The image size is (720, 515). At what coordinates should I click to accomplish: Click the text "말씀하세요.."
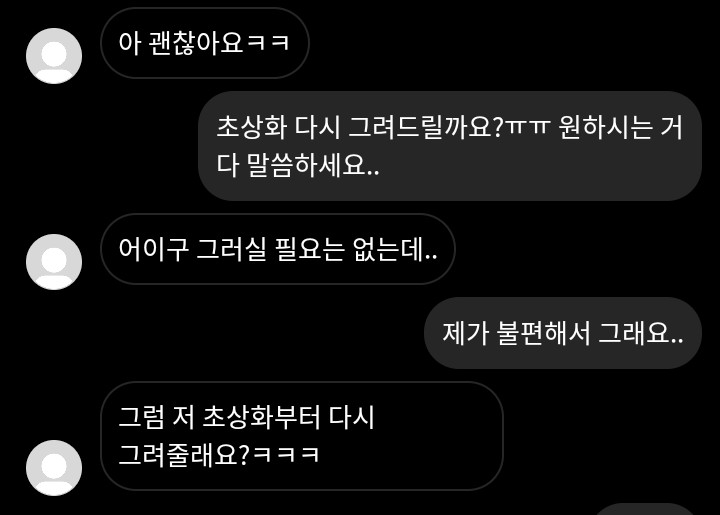314,165
